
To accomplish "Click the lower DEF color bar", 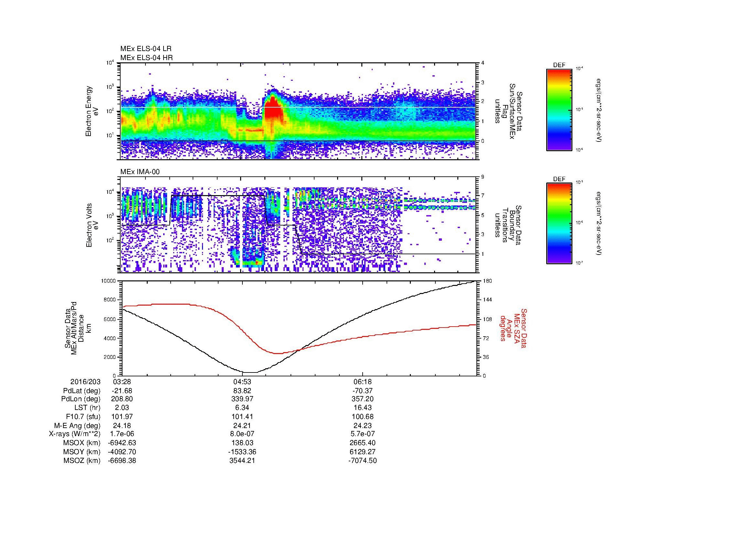I will 559,224.
